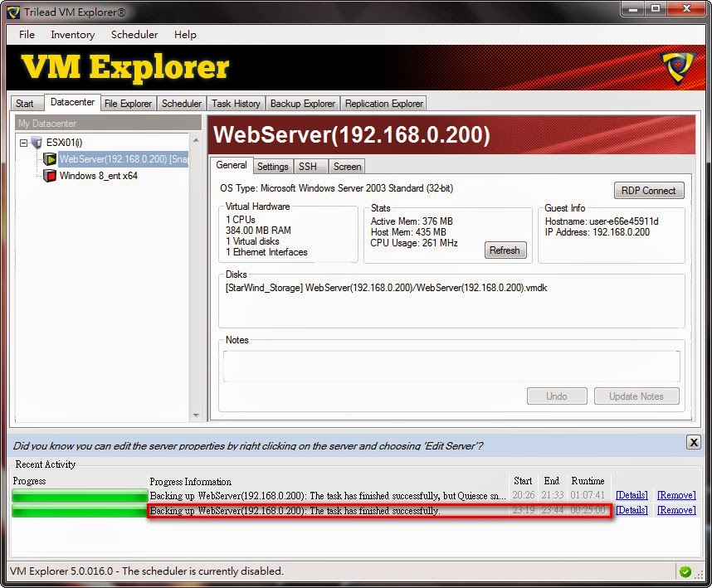712x588 pixels.
Task: Click the datacenter tree scroll up arrow
Action: point(196,140)
